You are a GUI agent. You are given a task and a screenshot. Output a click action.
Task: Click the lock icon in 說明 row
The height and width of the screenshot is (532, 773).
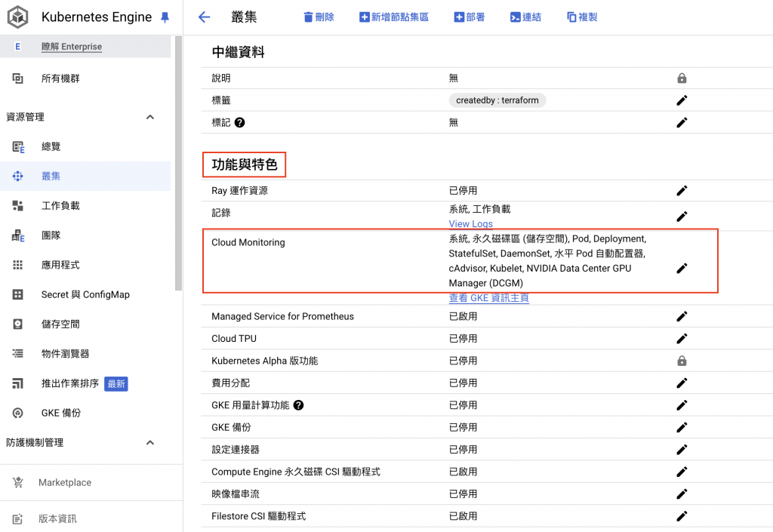click(x=682, y=78)
